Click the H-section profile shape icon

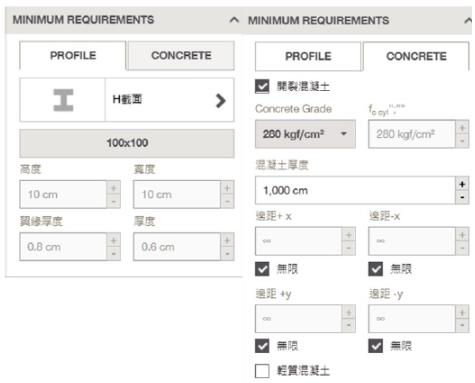63,100
